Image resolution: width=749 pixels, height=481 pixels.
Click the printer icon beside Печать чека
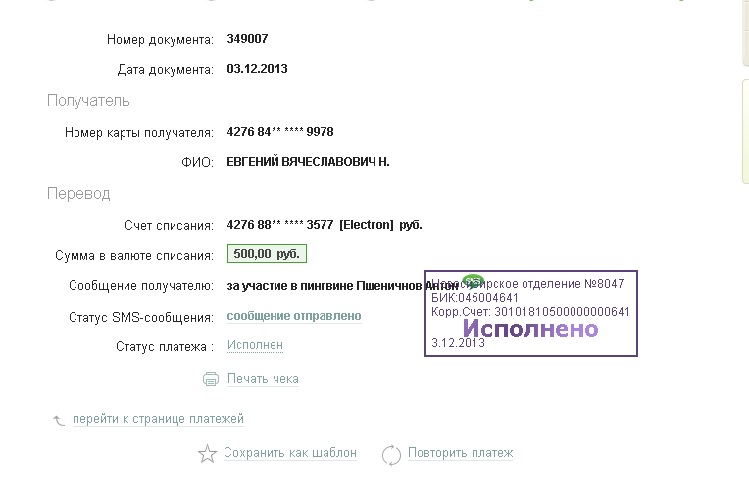(211, 379)
